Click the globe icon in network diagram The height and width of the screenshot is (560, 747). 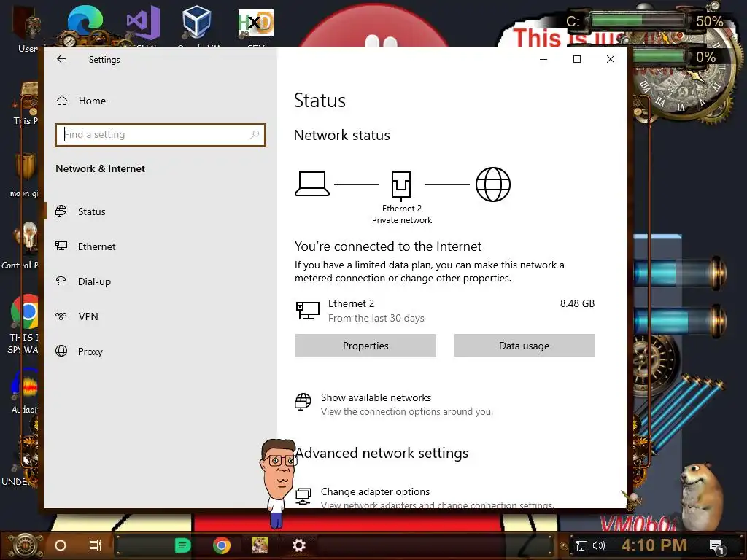pos(493,184)
